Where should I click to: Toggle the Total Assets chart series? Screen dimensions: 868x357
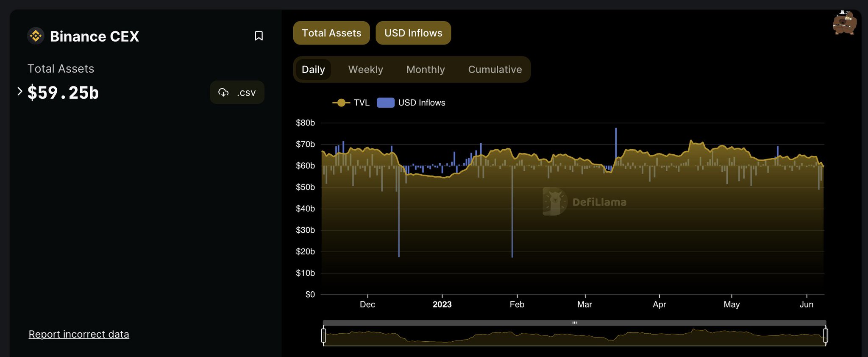[331, 33]
